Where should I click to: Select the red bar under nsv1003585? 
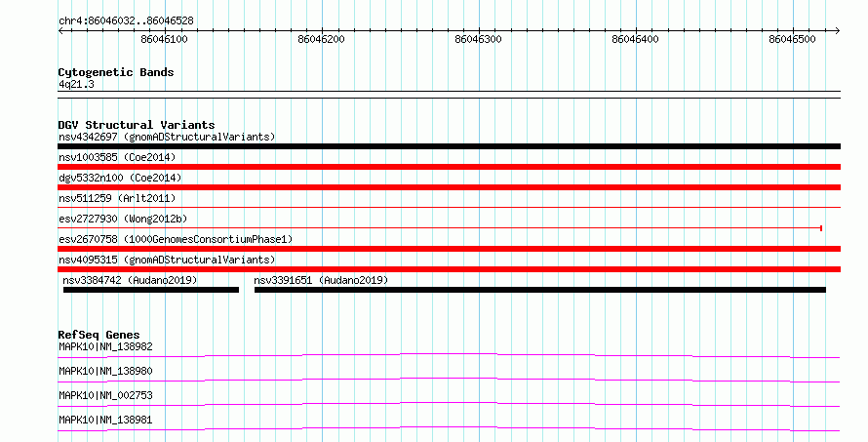(x=449, y=167)
